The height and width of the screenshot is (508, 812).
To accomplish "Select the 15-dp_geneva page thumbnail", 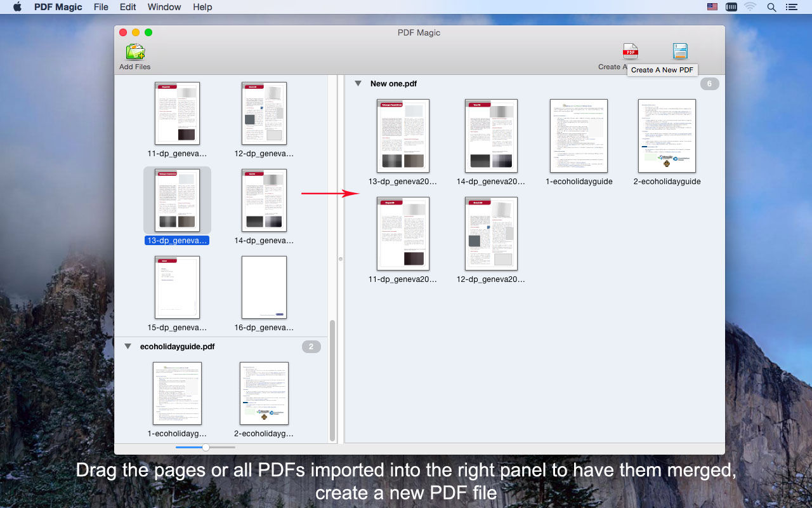I will pyautogui.click(x=177, y=287).
